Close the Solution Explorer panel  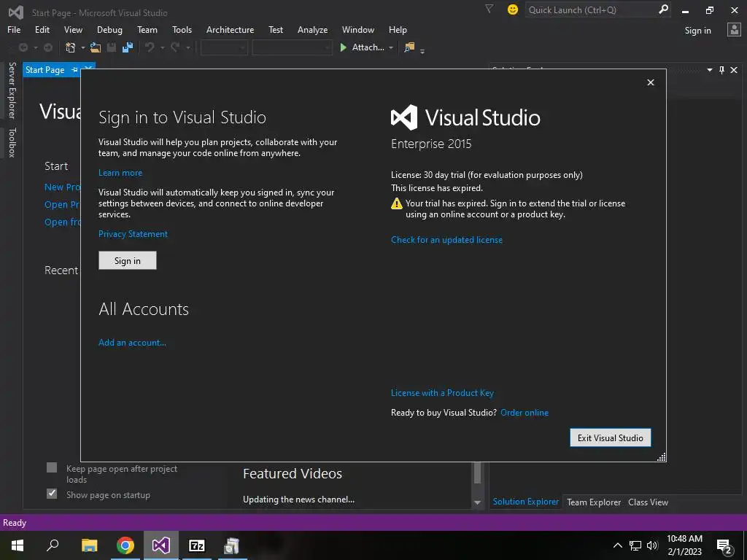pos(734,70)
